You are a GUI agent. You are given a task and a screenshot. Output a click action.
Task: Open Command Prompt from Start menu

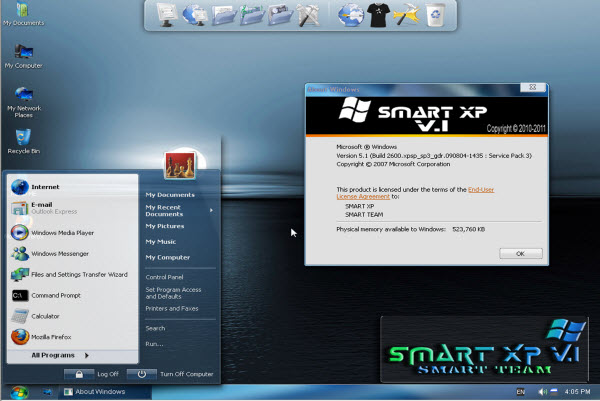73,295
